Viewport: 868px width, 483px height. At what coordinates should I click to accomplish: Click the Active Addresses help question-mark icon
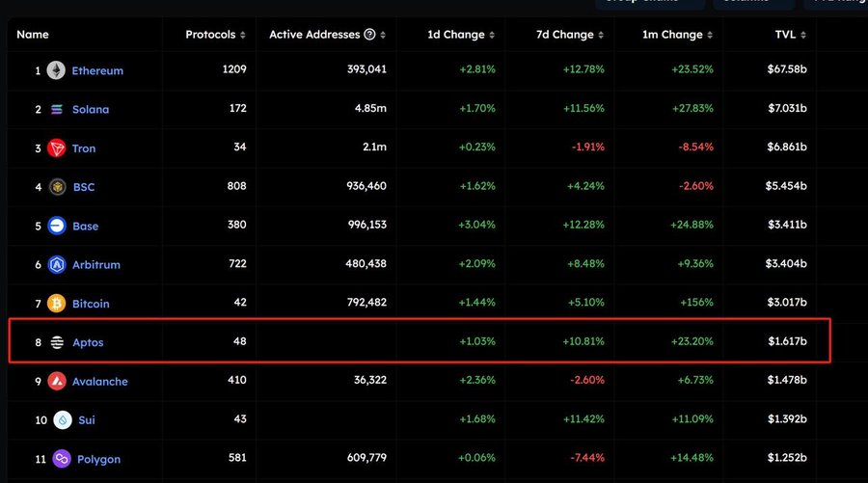tap(369, 35)
